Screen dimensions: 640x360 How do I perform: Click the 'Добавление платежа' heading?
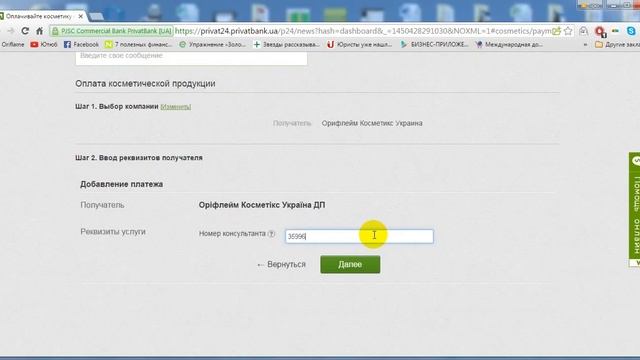coord(122,184)
